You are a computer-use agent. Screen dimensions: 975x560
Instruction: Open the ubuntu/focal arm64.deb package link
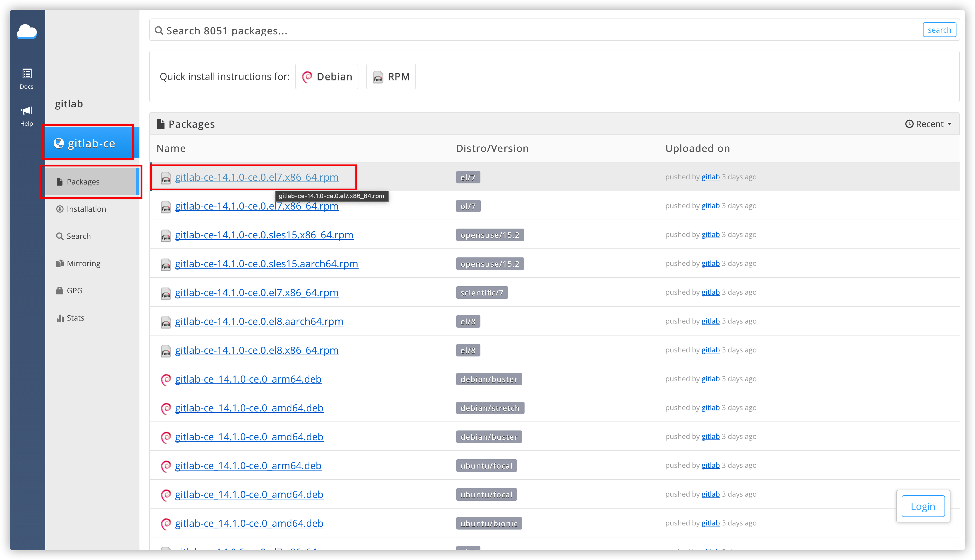pyautogui.click(x=248, y=465)
